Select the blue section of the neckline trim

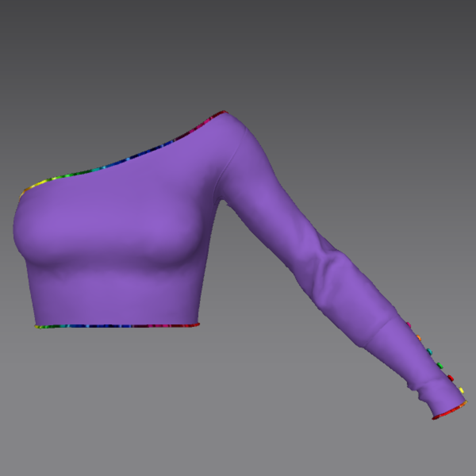click(x=131, y=159)
